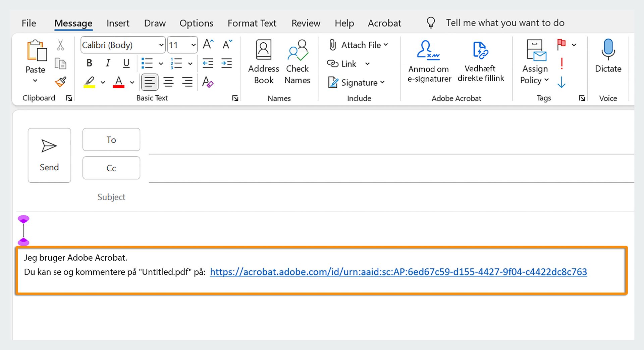Image resolution: width=644 pixels, height=350 pixels.
Task: Toggle Bold formatting
Action: coord(89,63)
